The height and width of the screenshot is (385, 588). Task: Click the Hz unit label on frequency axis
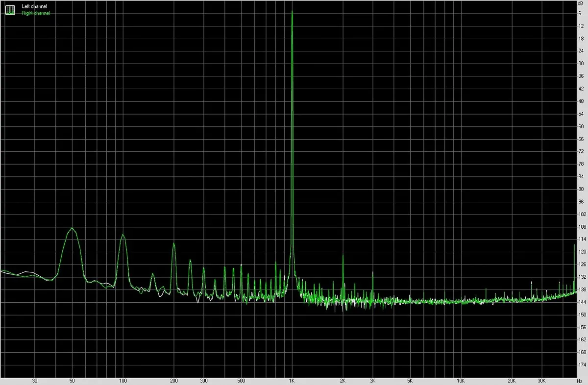tap(581, 381)
